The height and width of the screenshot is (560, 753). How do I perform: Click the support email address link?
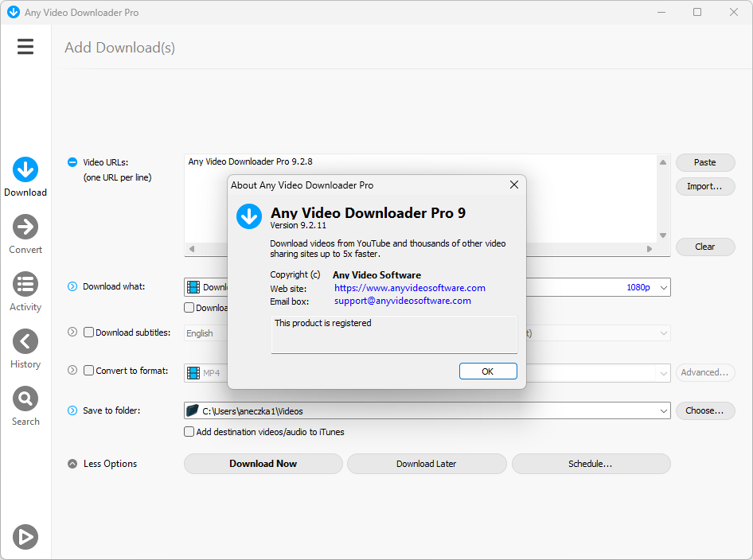point(403,301)
